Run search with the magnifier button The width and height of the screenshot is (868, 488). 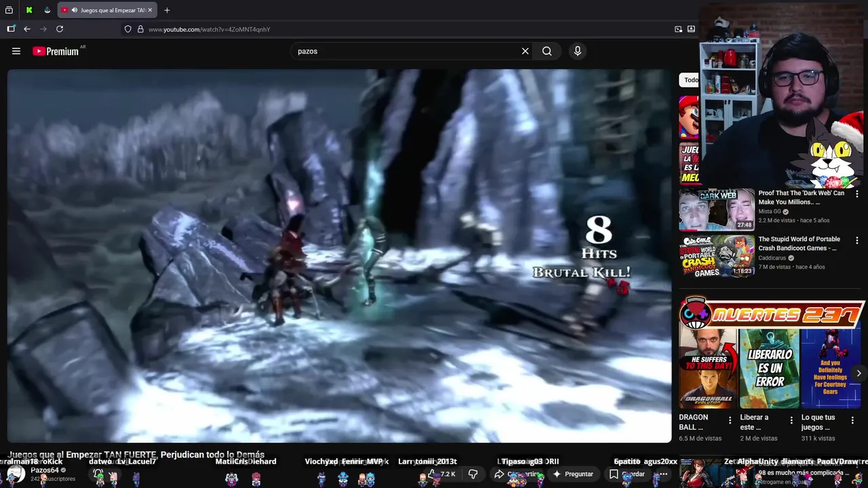(547, 51)
